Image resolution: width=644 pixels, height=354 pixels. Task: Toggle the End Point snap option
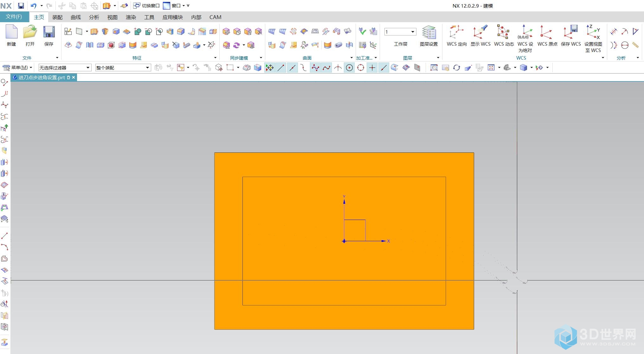(281, 68)
